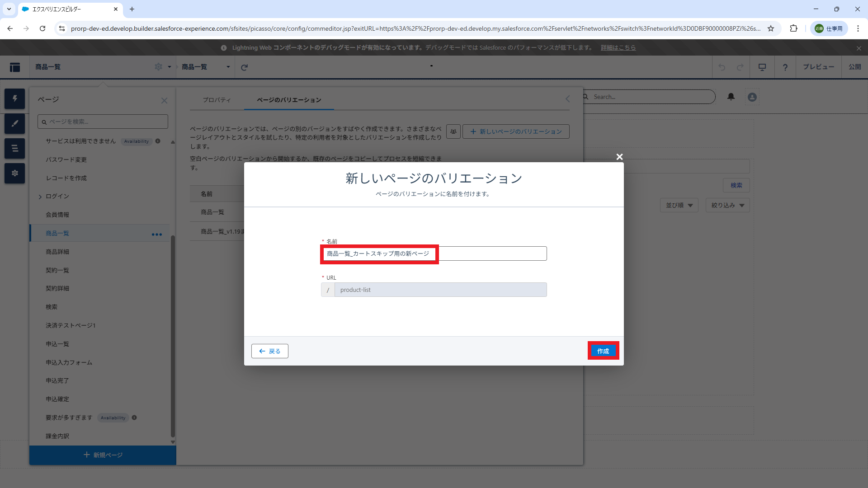The height and width of the screenshot is (488, 868).
Task: Click the notification bell icon
Action: click(731, 97)
